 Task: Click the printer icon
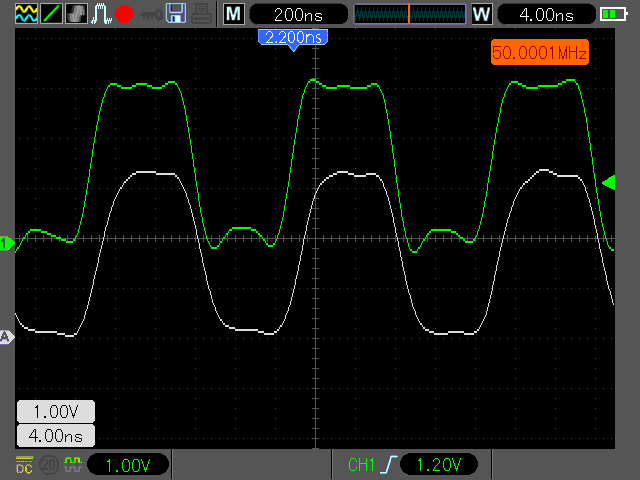coord(201,14)
